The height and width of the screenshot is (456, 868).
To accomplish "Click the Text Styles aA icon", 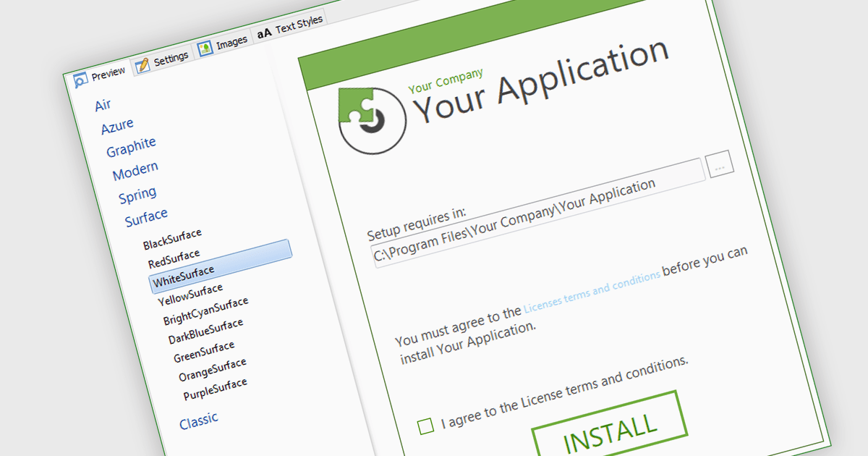I will click(265, 33).
